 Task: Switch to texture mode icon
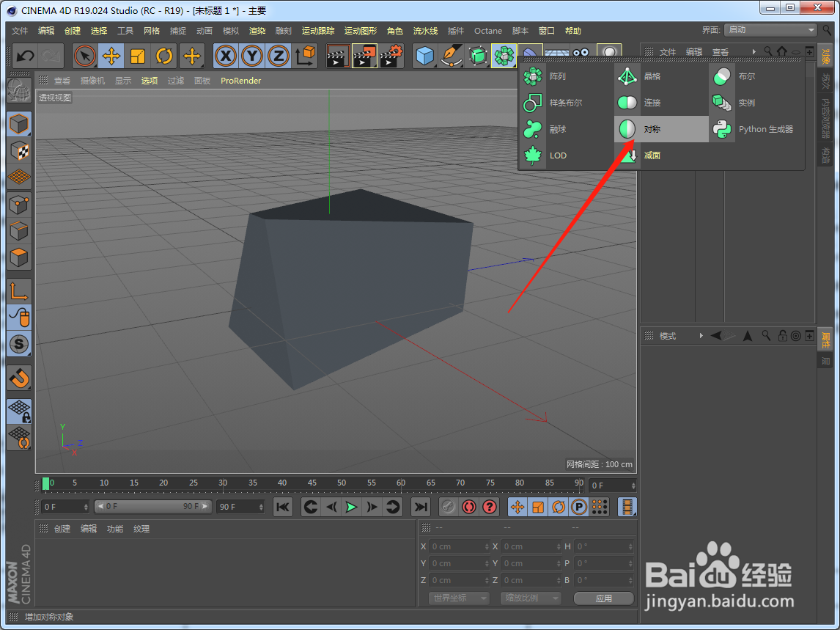(19, 151)
